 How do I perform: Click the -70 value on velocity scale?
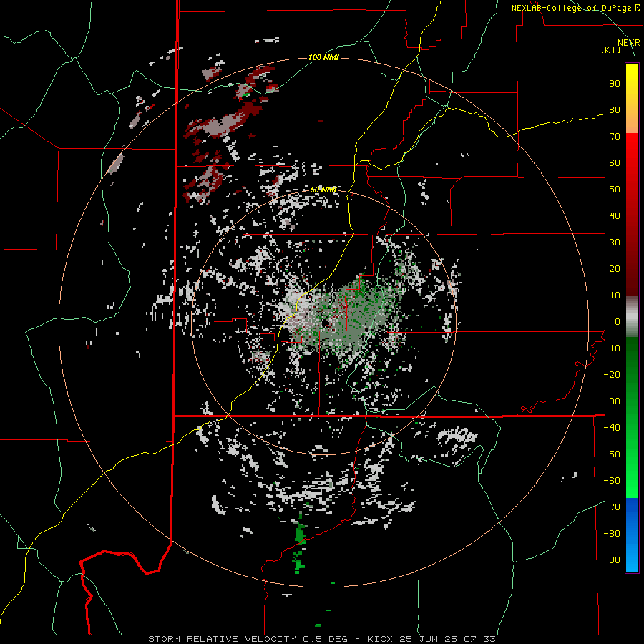pyautogui.click(x=612, y=507)
